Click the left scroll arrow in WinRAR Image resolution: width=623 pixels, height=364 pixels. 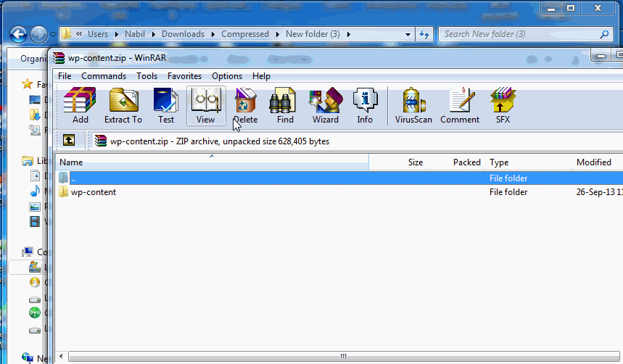pos(61,356)
